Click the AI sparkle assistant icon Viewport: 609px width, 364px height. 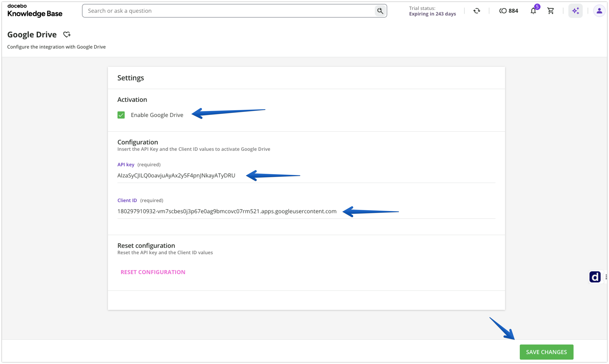click(575, 11)
